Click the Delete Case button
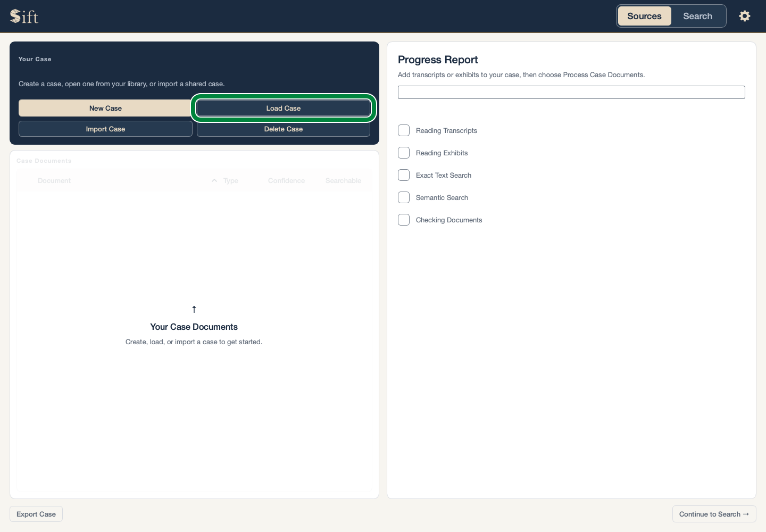This screenshot has height=532, width=766. point(284,129)
